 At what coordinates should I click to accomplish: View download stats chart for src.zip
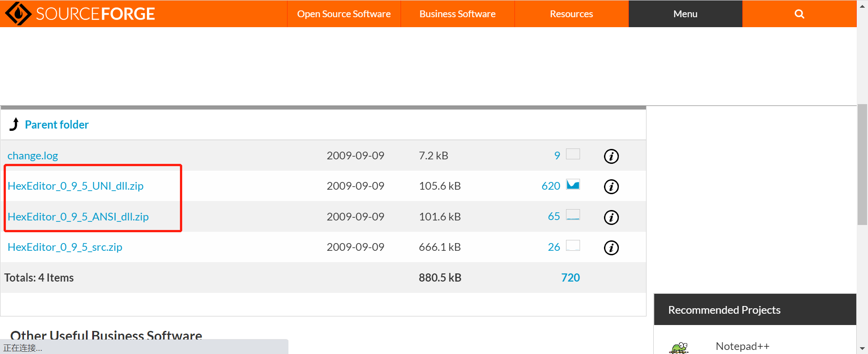(573, 245)
